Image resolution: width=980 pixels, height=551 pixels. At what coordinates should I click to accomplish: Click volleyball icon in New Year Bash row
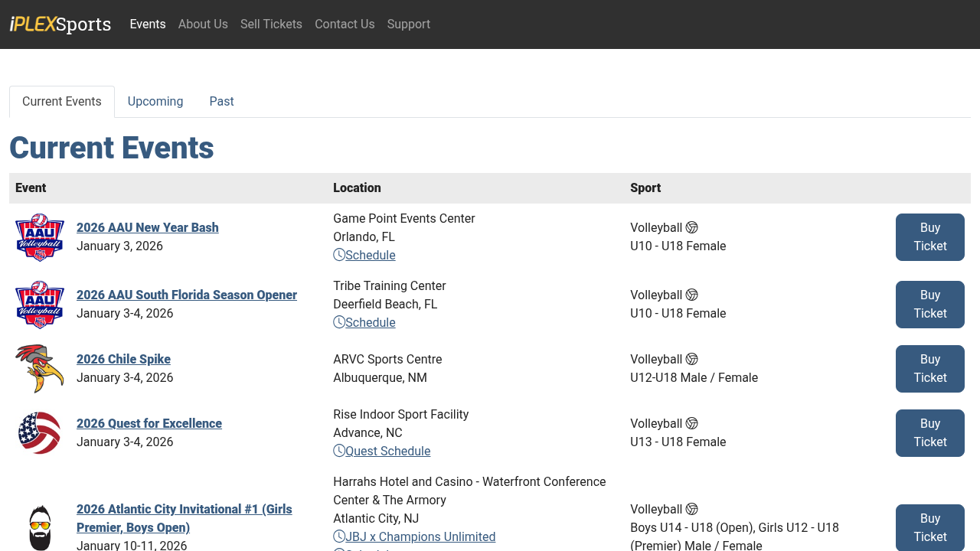click(x=692, y=227)
